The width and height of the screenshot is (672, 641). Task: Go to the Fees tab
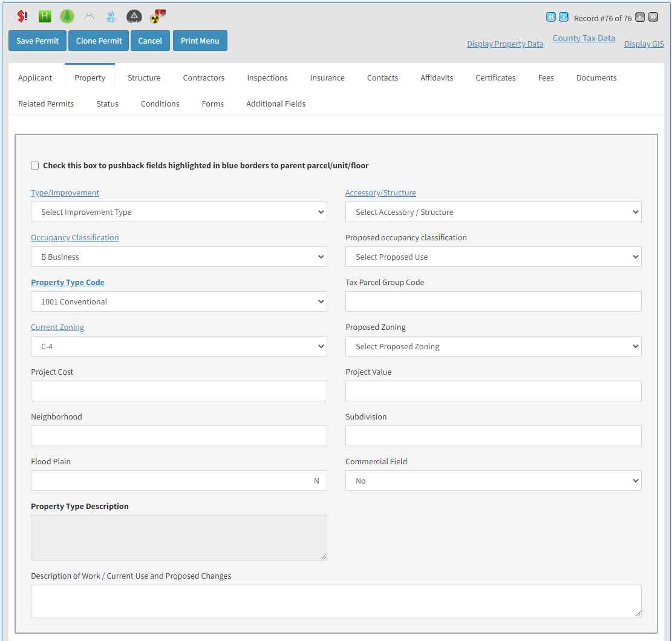point(546,77)
